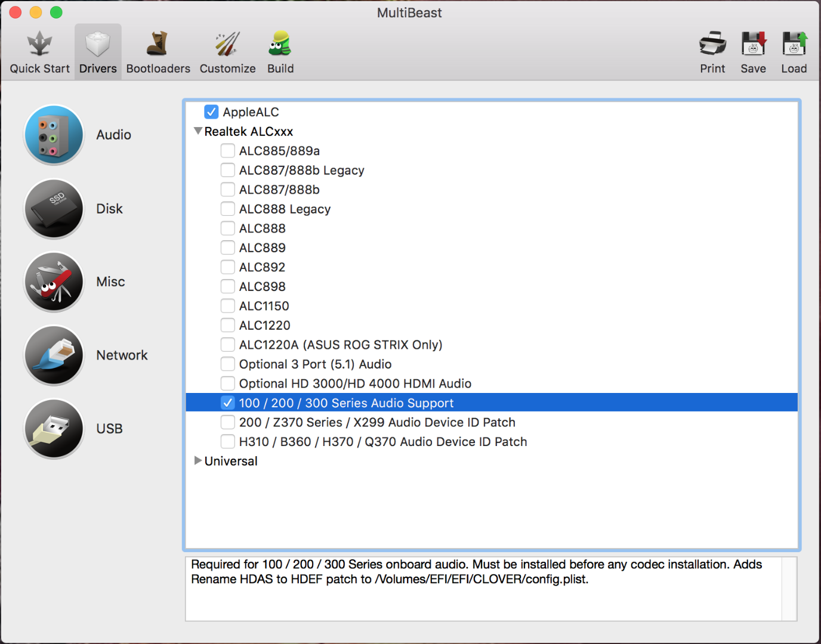
Task: Tick ALC1220A (ASUS ROG STRIX Only) checkbox
Action: coord(227,345)
